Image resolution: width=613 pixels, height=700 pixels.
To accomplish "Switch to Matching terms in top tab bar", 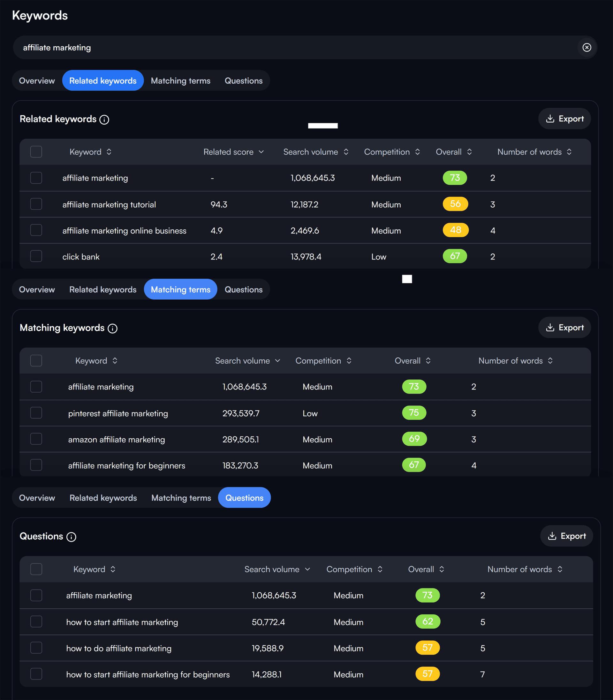I will tap(181, 81).
